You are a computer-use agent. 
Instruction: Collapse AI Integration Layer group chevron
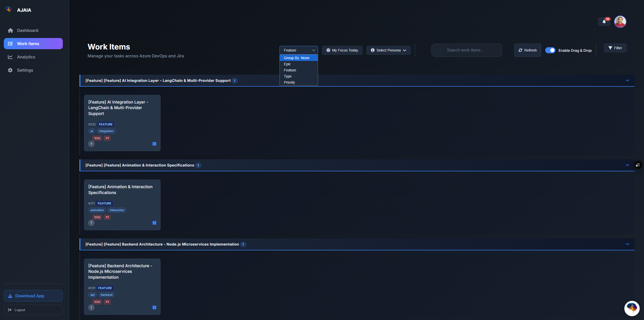tap(627, 81)
